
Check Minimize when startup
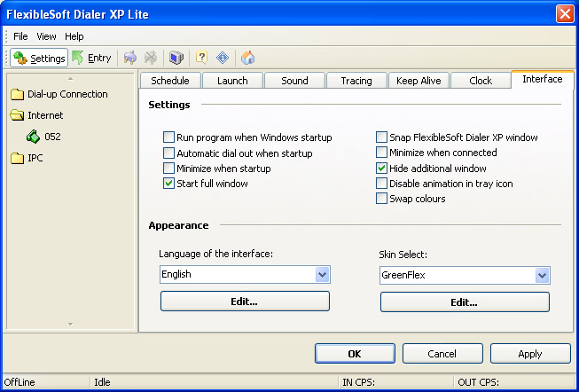click(168, 169)
